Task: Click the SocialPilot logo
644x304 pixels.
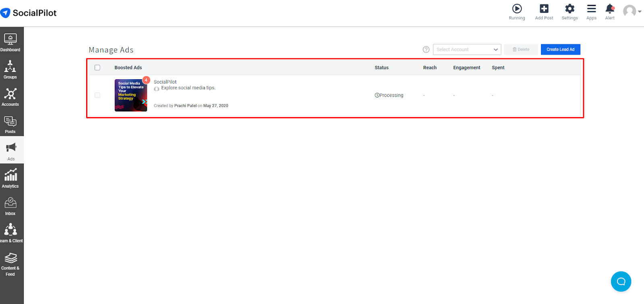Action: pos(29,13)
